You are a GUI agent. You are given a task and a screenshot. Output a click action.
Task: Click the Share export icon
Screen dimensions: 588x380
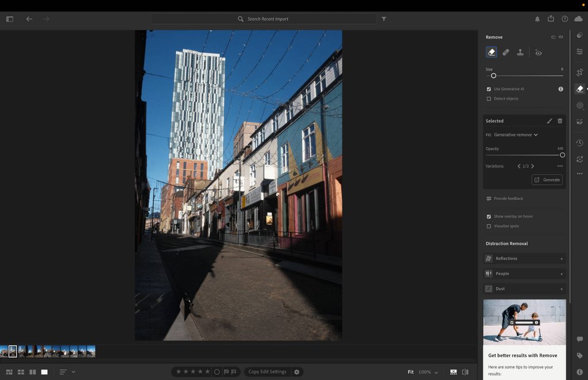pyautogui.click(x=551, y=18)
